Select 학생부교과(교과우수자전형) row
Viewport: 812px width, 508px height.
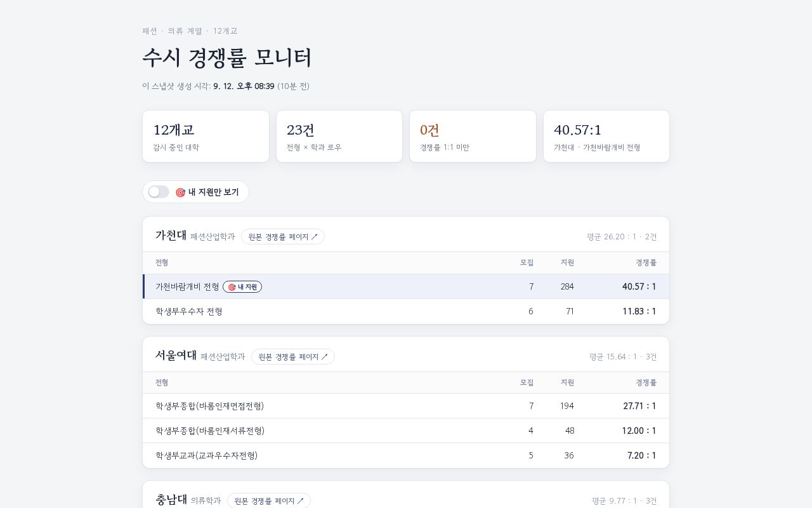(406, 455)
